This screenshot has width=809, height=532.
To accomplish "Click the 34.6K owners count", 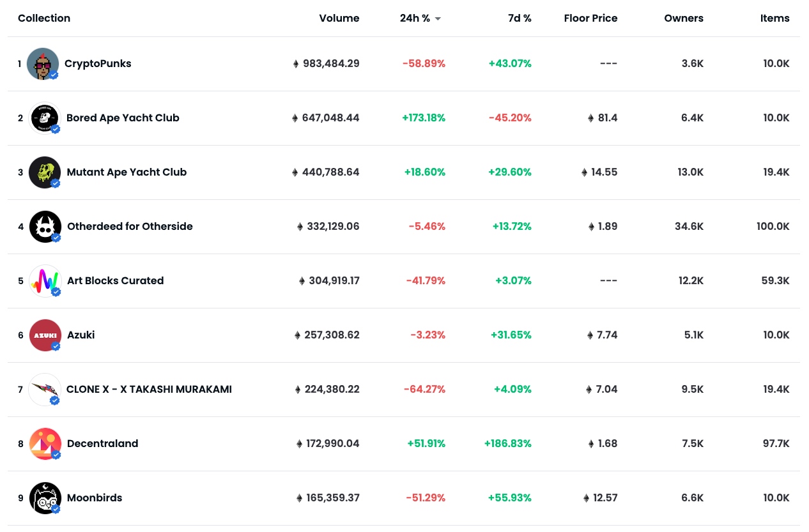I will [x=690, y=227].
